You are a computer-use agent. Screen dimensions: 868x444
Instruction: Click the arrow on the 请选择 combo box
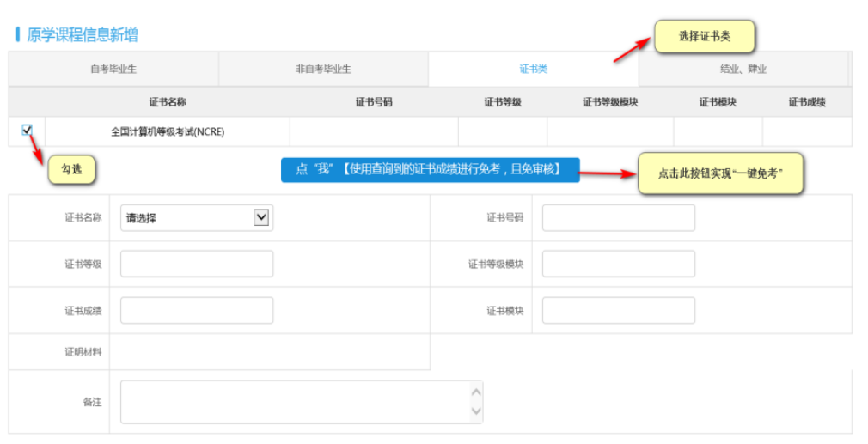point(261,218)
